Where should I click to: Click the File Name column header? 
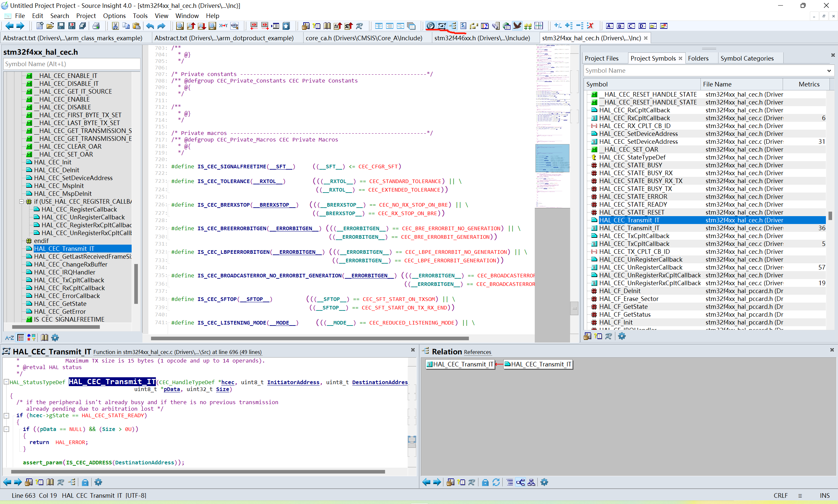pyautogui.click(x=742, y=84)
